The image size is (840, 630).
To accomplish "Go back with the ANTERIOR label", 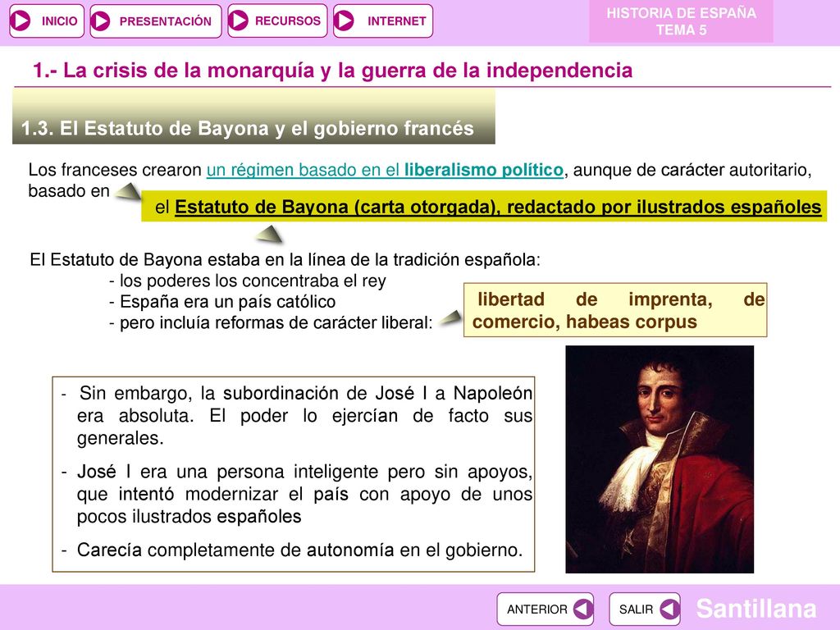I will tap(536, 609).
